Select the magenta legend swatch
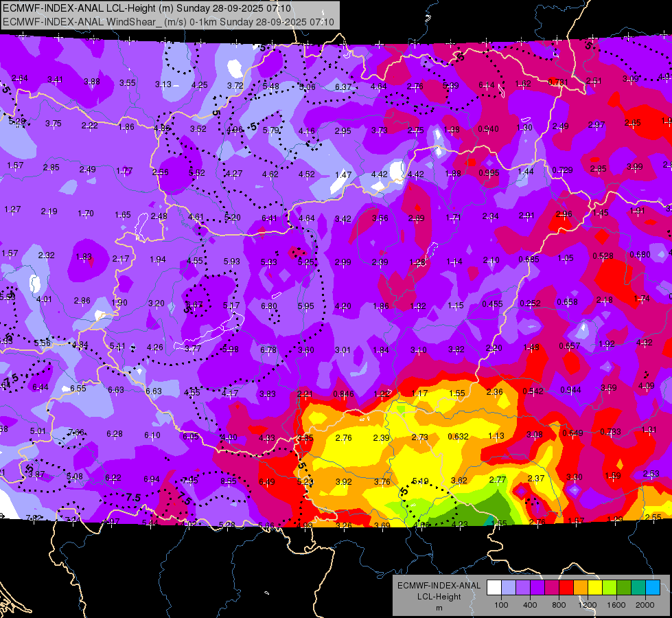The height and width of the screenshot is (618, 672). tap(552, 588)
